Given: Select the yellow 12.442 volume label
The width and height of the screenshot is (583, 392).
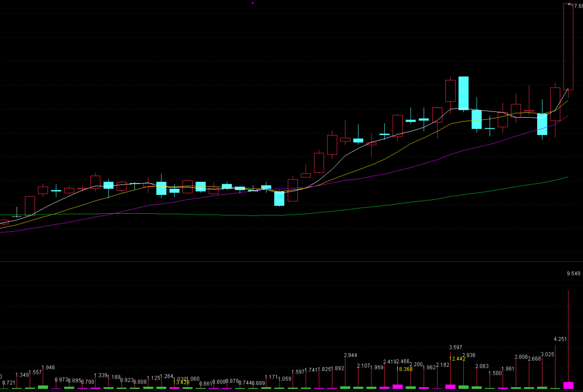Looking at the screenshot, I should point(457,359).
